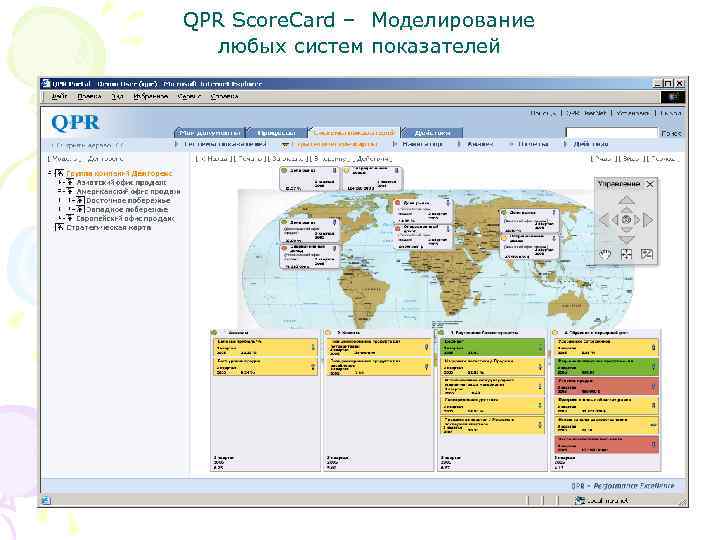This screenshot has width=720, height=540.
Task: Click the Поиск button beside search field
Action: click(671, 133)
